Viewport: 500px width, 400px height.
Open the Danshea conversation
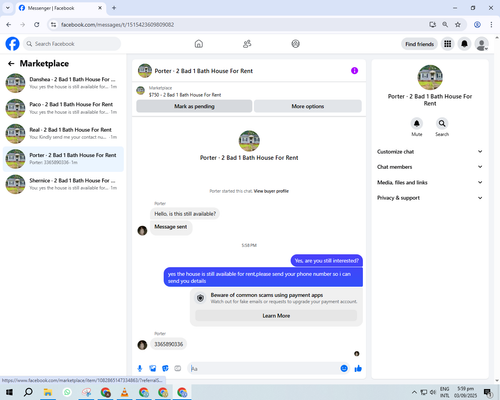click(63, 83)
